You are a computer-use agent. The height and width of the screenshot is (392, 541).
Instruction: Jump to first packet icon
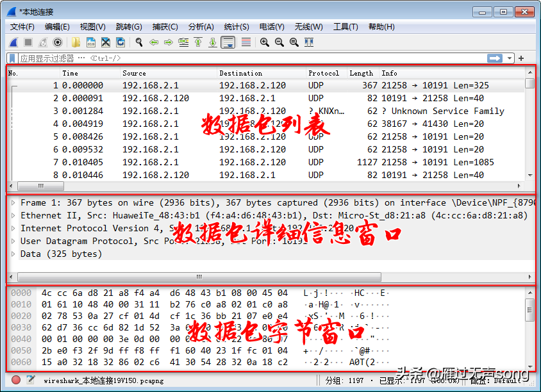coord(198,42)
